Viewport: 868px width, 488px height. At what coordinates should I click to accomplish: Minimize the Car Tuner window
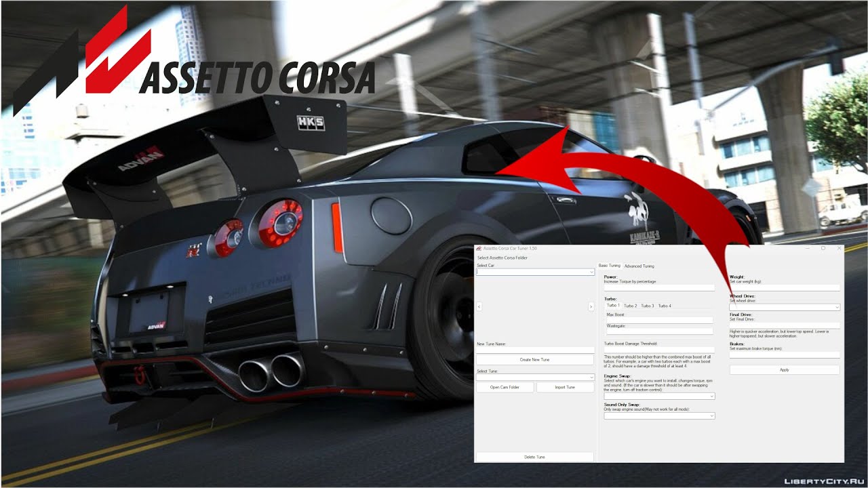[807, 248]
